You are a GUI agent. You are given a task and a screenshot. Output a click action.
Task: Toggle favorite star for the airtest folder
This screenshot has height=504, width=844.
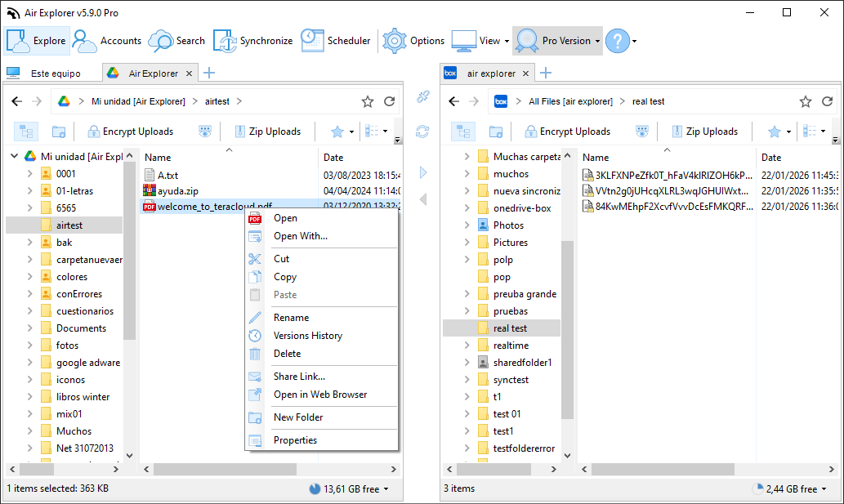click(368, 100)
